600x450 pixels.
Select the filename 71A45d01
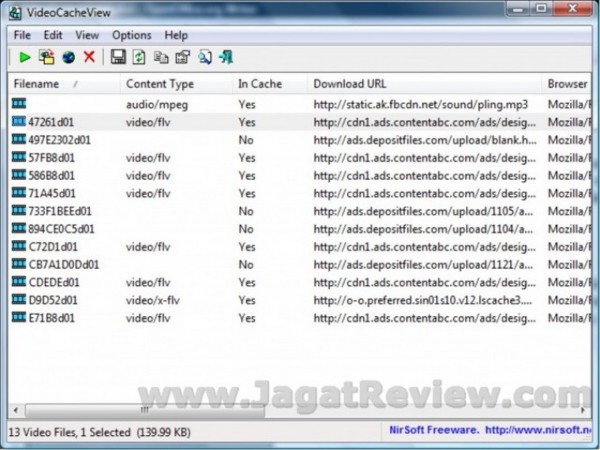click(x=52, y=193)
